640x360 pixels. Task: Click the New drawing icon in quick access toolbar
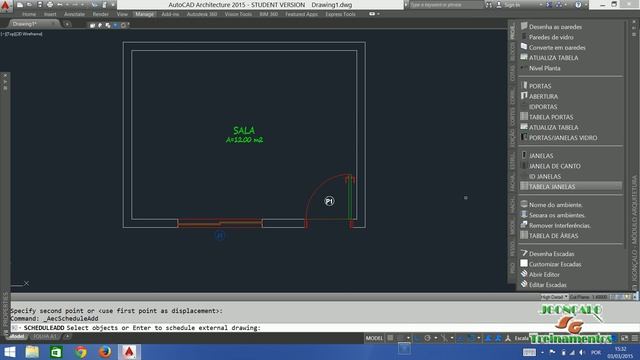(20, 5)
